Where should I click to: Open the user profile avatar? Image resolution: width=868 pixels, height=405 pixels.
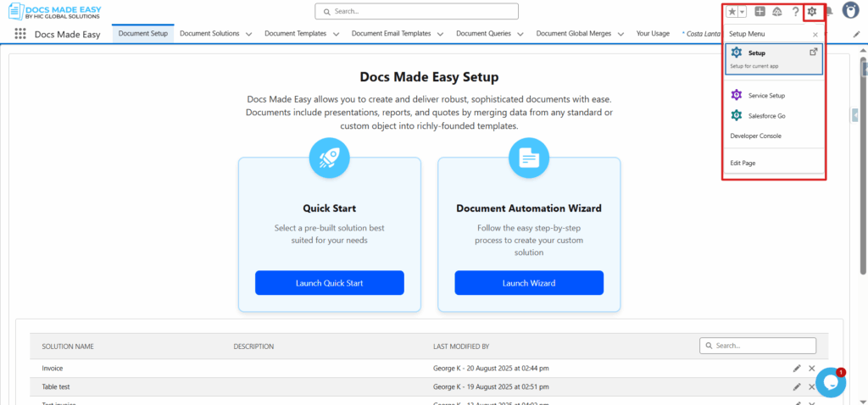tap(850, 10)
